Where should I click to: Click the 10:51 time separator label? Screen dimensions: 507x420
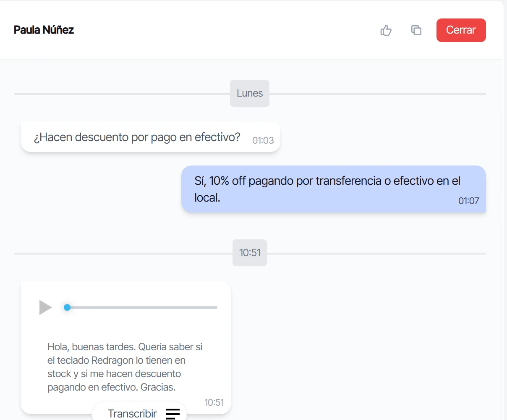point(250,253)
